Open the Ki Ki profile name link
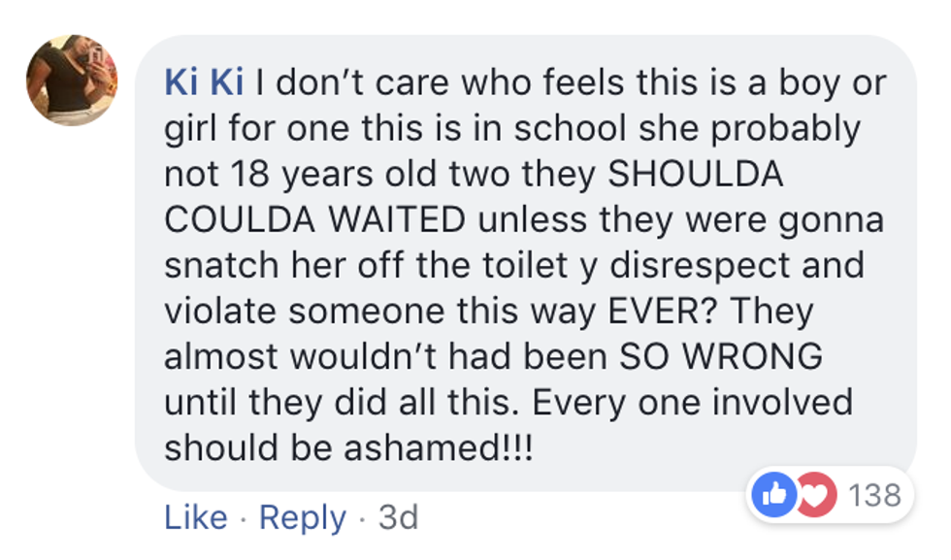This screenshot has height=560, width=951. (205, 83)
